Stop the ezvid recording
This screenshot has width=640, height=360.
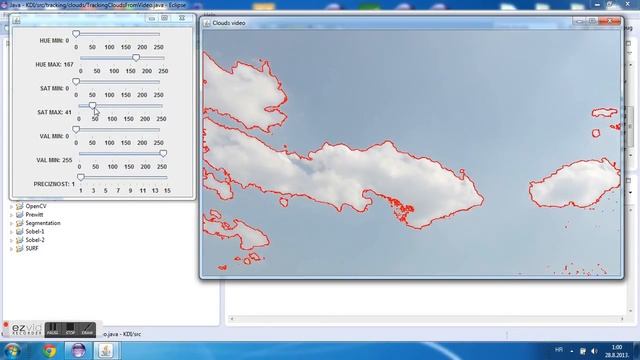point(70,329)
